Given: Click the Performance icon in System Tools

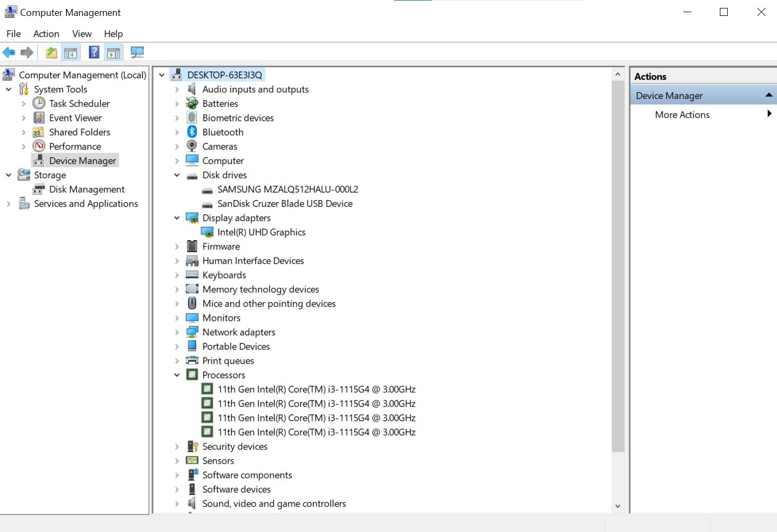Looking at the screenshot, I should (x=39, y=146).
